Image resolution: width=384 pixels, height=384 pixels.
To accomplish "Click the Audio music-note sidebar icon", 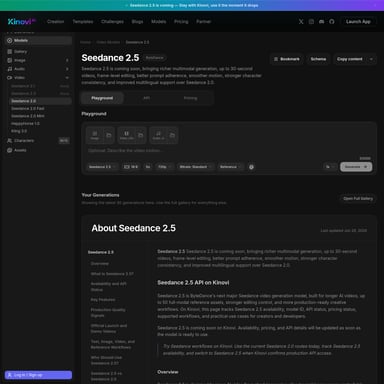I will point(10,69).
